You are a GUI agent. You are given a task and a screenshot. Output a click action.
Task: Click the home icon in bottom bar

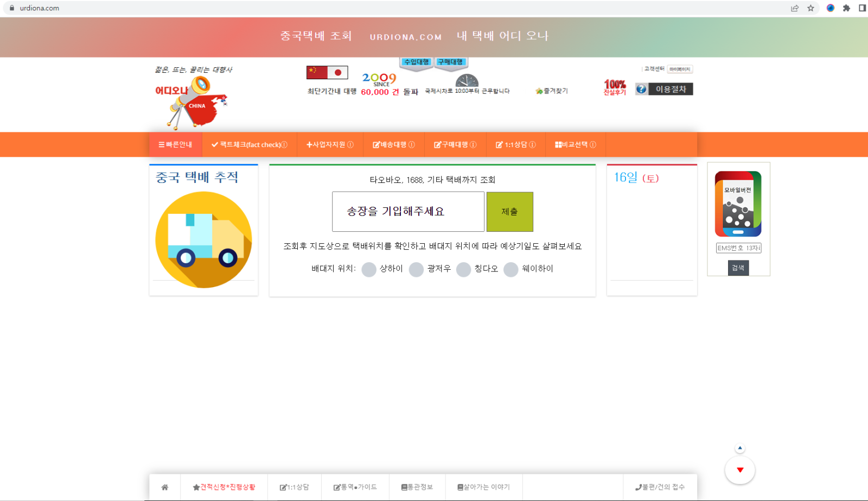165,487
